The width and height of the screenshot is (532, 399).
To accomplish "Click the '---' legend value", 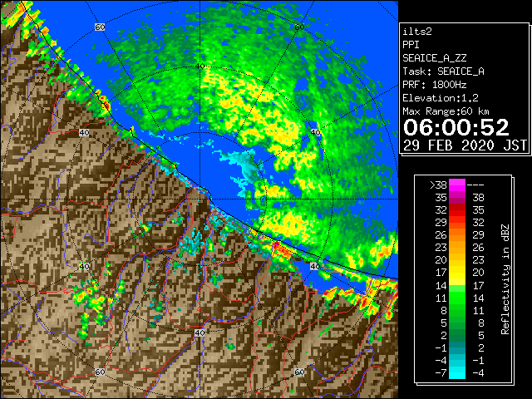I will pos(475,185).
